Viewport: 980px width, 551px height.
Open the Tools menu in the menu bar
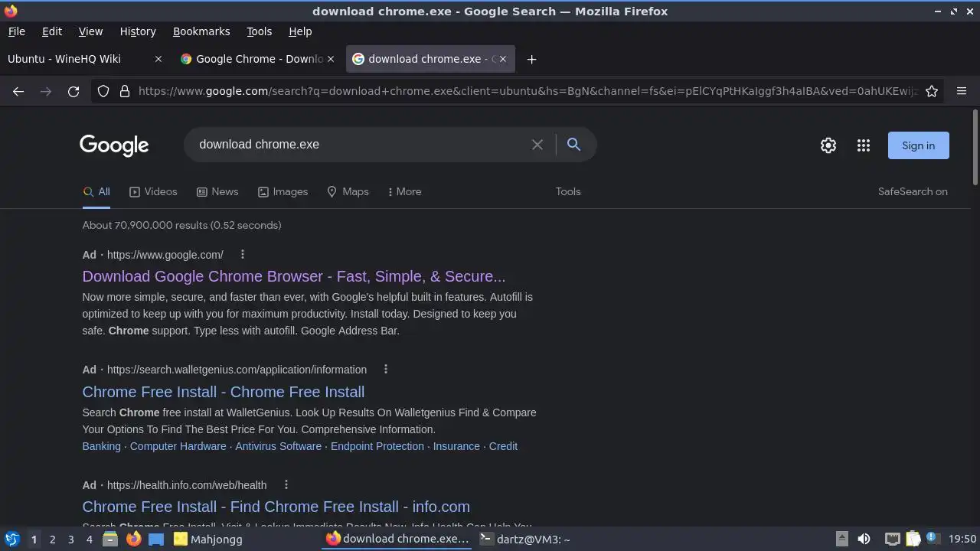coord(259,31)
